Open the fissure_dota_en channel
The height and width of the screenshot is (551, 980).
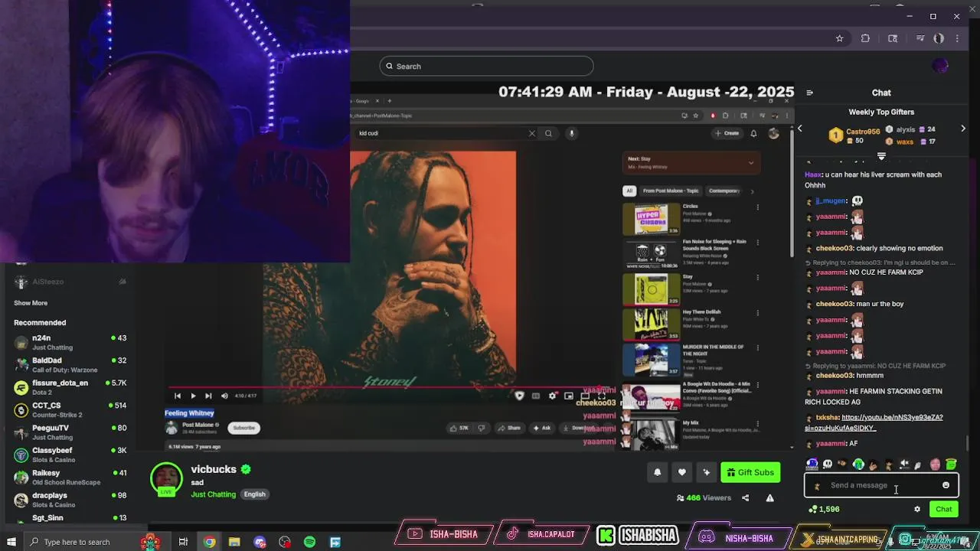[x=70, y=387]
